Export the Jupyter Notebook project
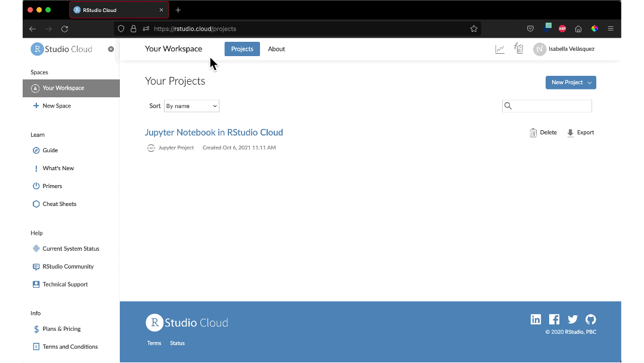644x363 pixels. 580,132
